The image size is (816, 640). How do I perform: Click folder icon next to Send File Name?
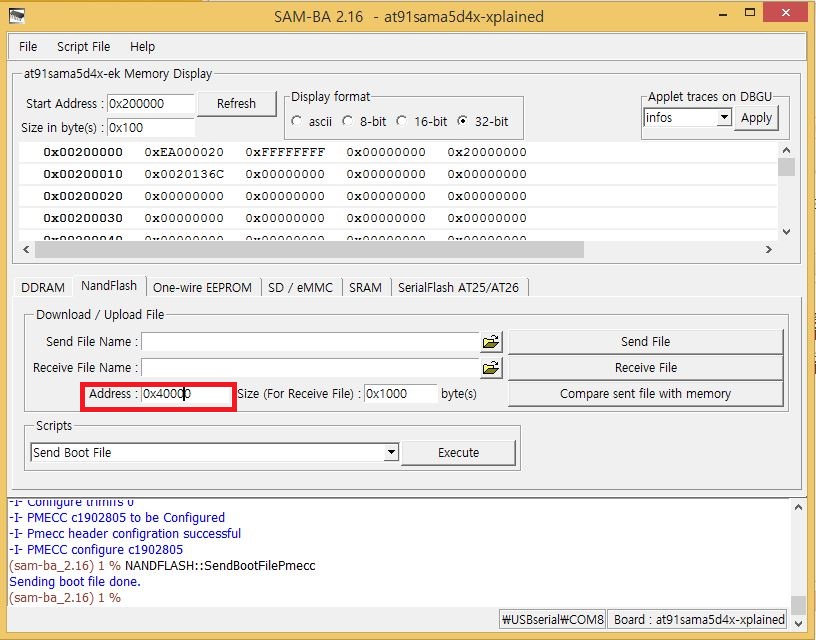click(x=490, y=342)
